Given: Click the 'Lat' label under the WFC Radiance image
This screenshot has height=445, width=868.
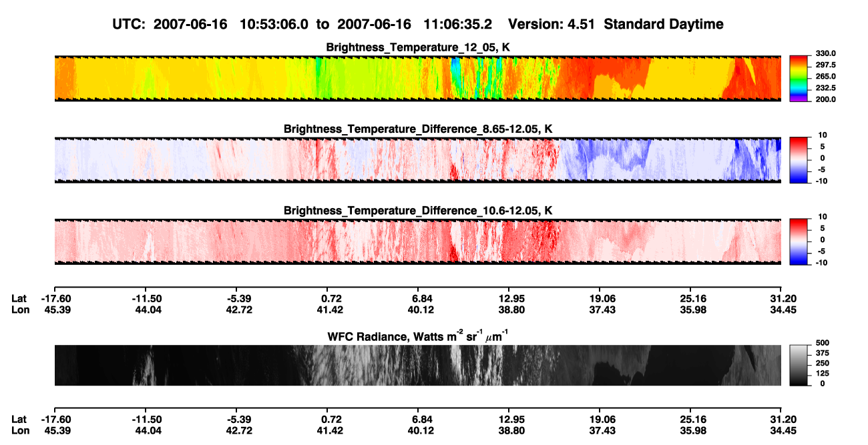Looking at the screenshot, I should [20, 419].
